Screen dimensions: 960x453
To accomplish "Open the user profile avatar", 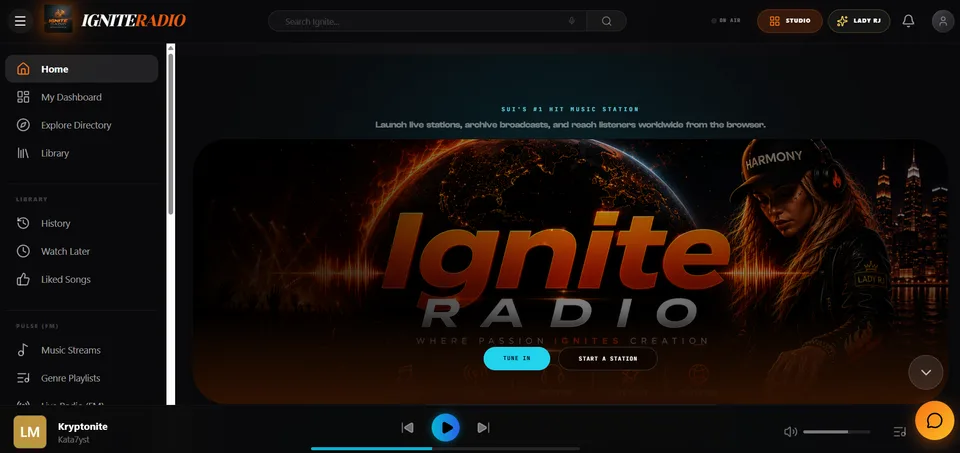I will (943, 21).
